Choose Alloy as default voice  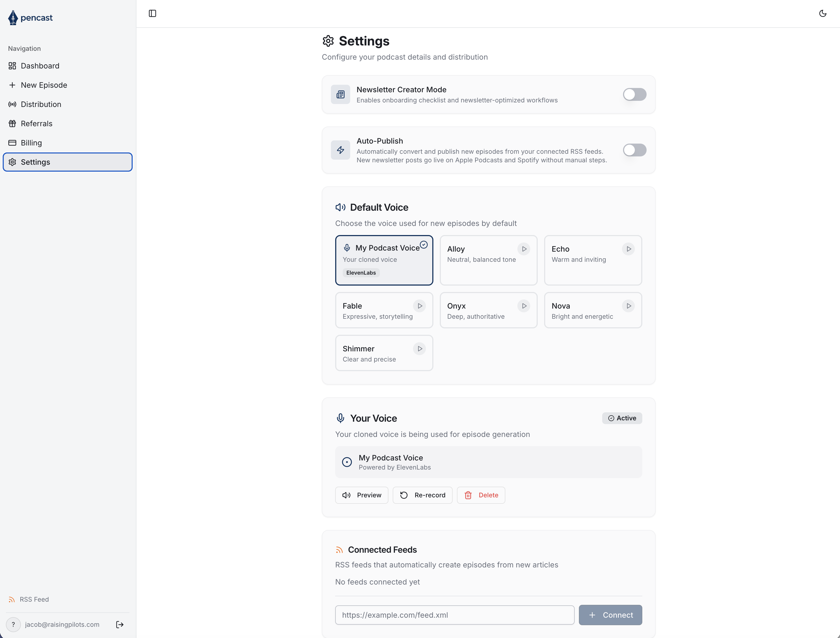tap(488, 260)
